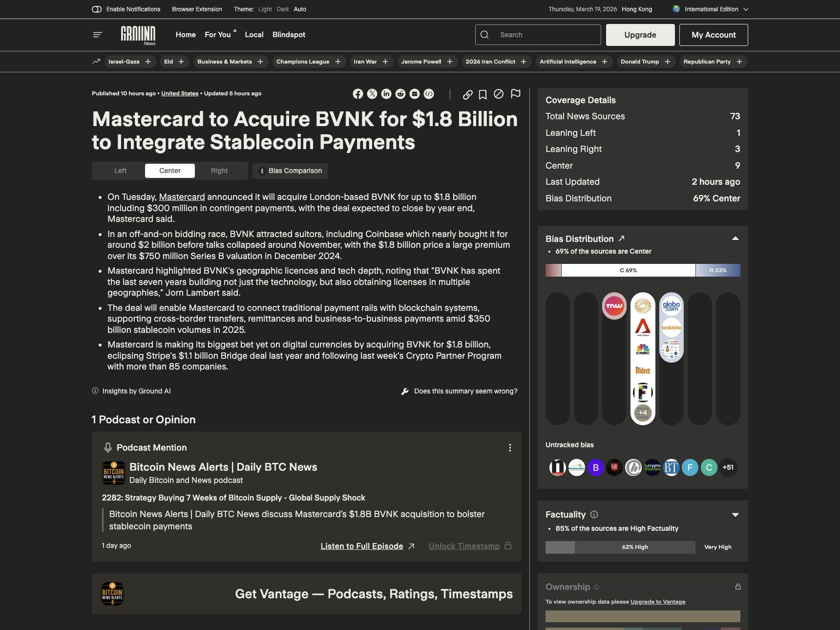The height and width of the screenshot is (630, 840).
Task: Follow Jerome Powell topic with plus
Action: [x=450, y=62]
